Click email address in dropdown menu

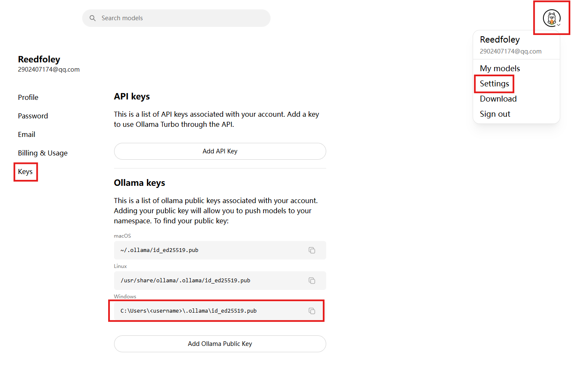pyautogui.click(x=511, y=51)
